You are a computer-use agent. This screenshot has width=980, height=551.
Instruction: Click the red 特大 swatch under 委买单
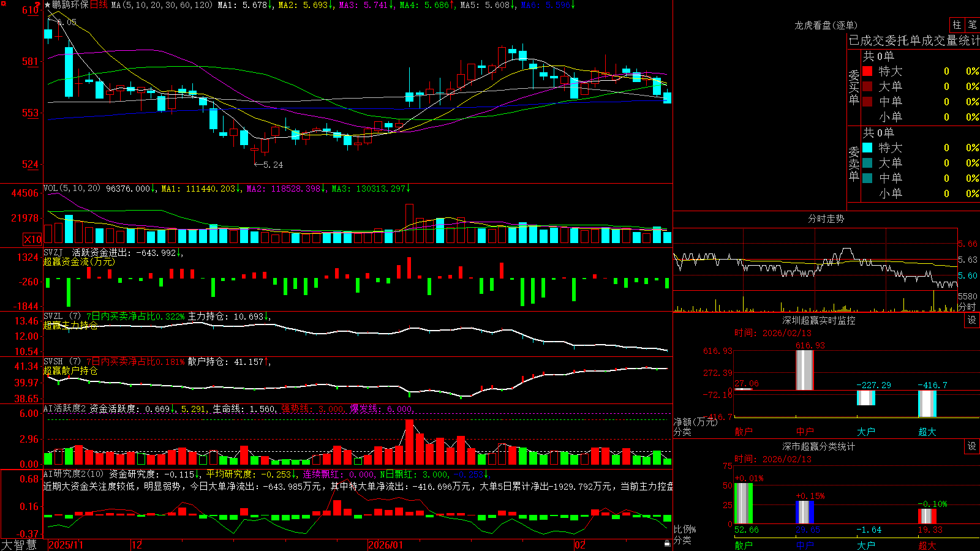[x=867, y=71]
